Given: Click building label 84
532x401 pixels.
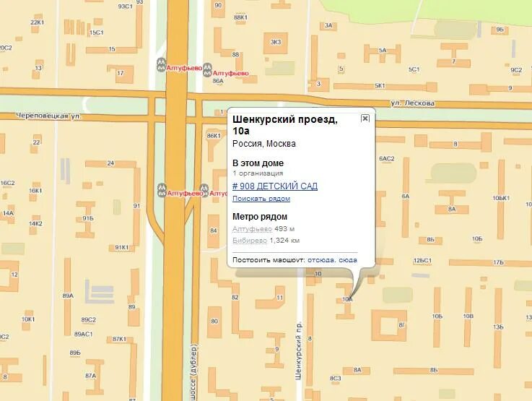Looking at the screenshot, I should (x=214, y=230).
